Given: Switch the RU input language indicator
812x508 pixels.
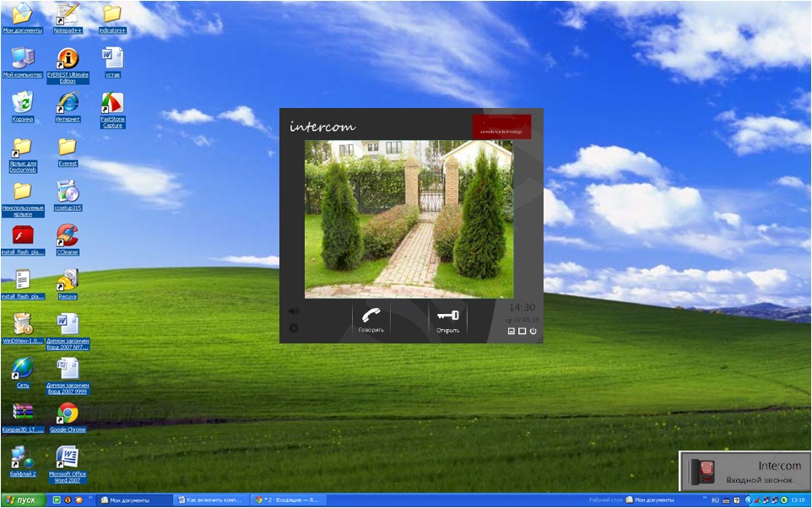Looking at the screenshot, I should [715, 500].
